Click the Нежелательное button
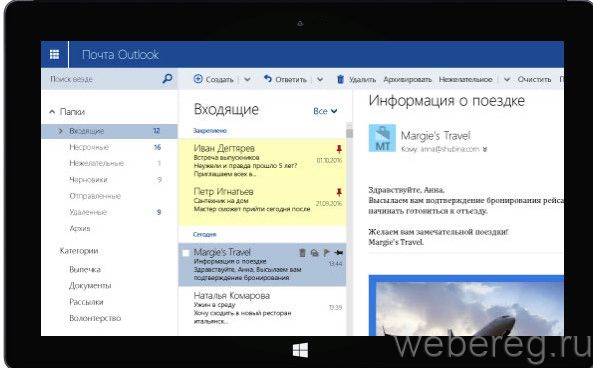The height and width of the screenshot is (368, 593). coord(466,79)
